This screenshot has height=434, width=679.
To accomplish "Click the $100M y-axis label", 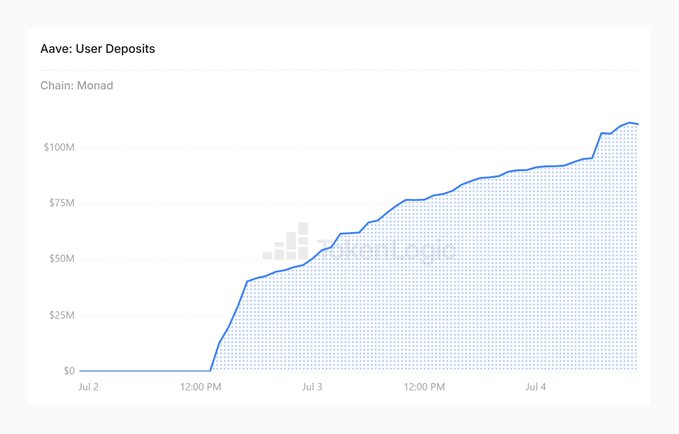I will (59, 147).
